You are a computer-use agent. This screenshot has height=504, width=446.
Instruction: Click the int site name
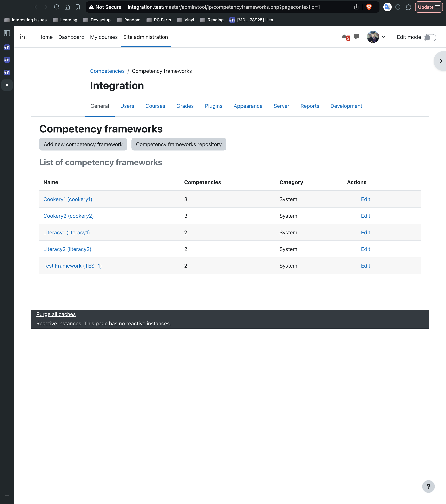tap(23, 37)
